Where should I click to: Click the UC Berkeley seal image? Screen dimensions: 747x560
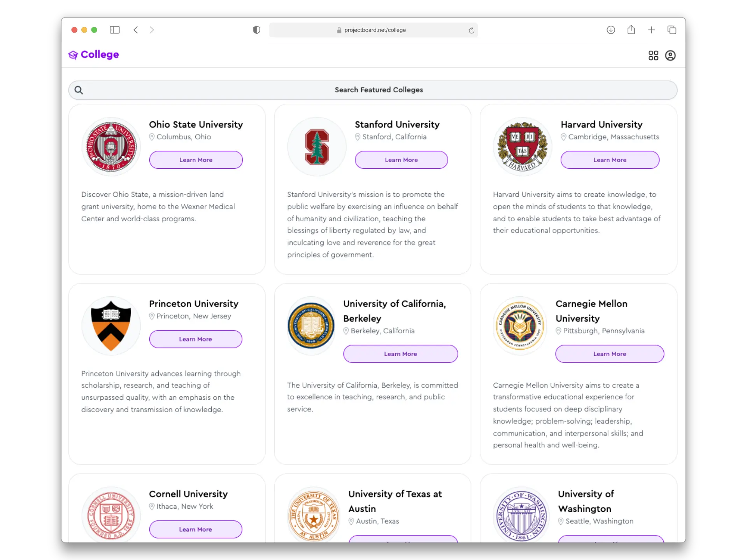click(311, 326)
